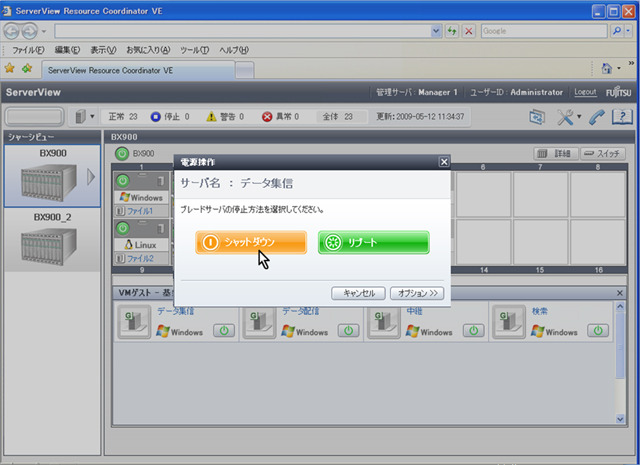This screenshot has height=465, width=640.
Task: Click the yellow 警告 (warning) status icon
Action: pos(211,117)
